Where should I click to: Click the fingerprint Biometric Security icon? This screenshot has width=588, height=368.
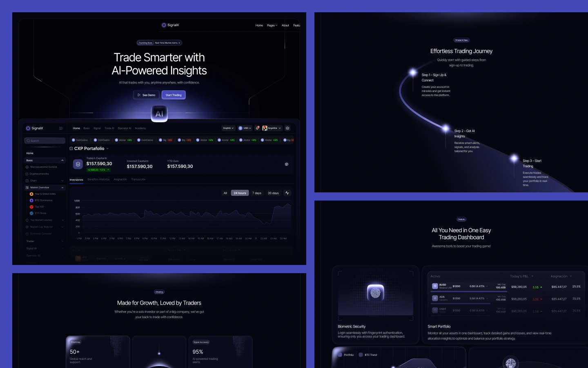click(375, 293)
